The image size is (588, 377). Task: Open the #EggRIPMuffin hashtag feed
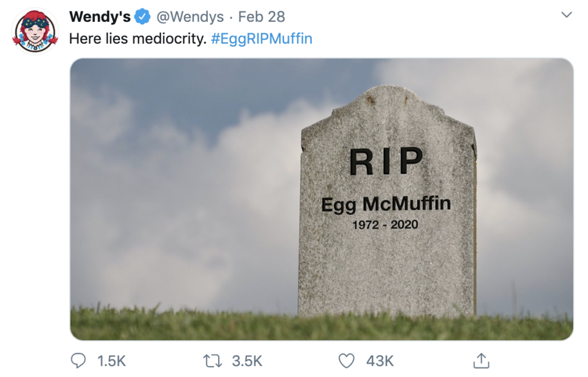point(262,38)
